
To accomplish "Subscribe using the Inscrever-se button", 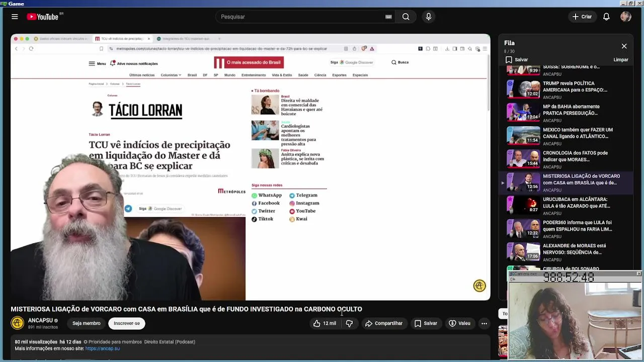I will 127,323.
